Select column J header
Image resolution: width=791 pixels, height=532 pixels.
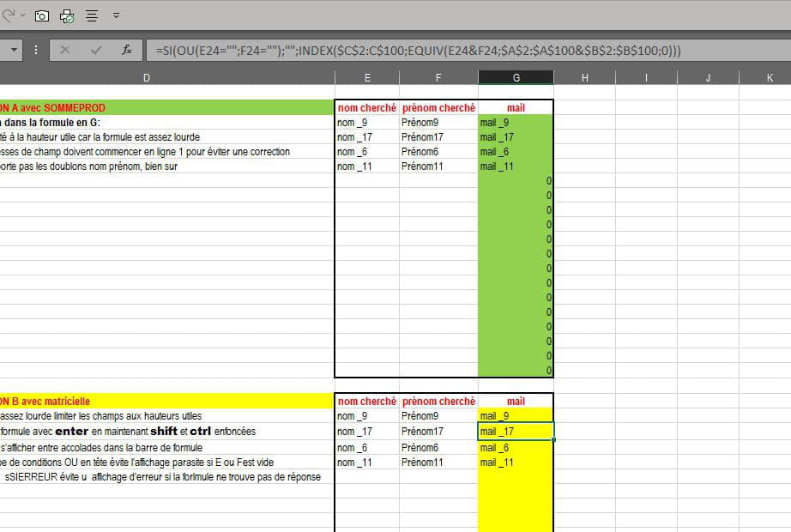[x=708, y=78]
